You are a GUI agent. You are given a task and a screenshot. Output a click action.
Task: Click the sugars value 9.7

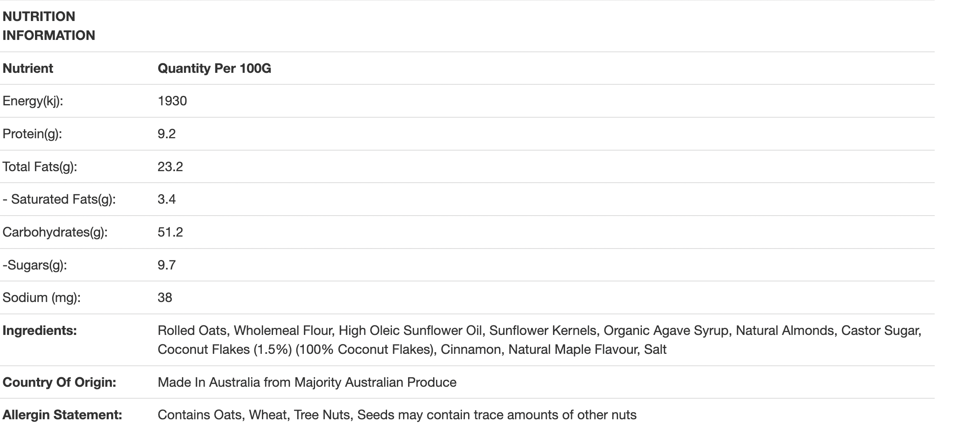166,265
